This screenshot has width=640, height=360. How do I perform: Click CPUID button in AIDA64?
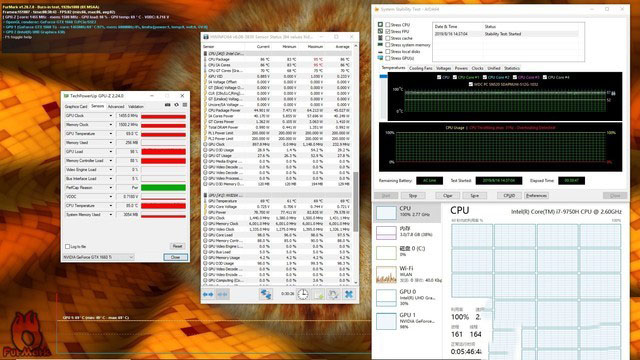(509, 196)
